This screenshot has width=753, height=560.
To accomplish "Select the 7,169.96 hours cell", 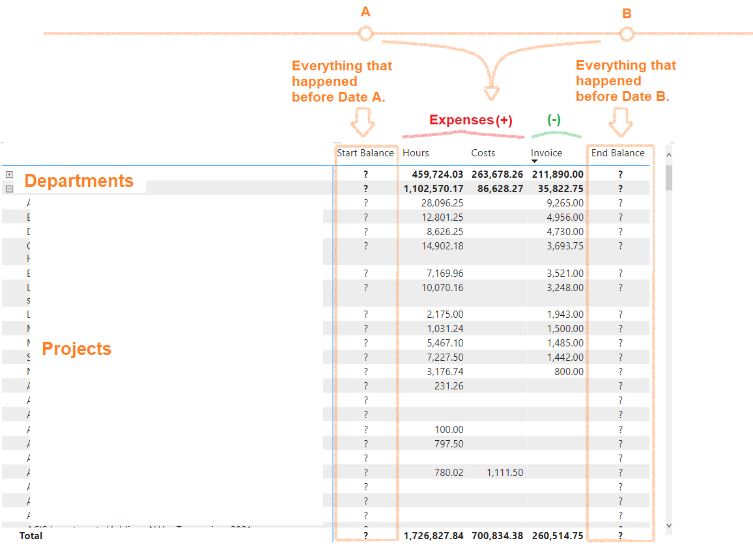I will [x=445, y=273].
